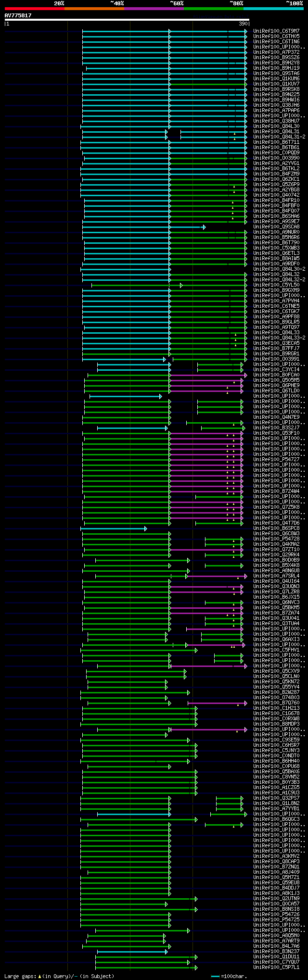Image resolution: width=308 pixels, height=980 pixels.
Task: Open hit UniRef100_B6SHA6
Action: [x=276, y=216]
